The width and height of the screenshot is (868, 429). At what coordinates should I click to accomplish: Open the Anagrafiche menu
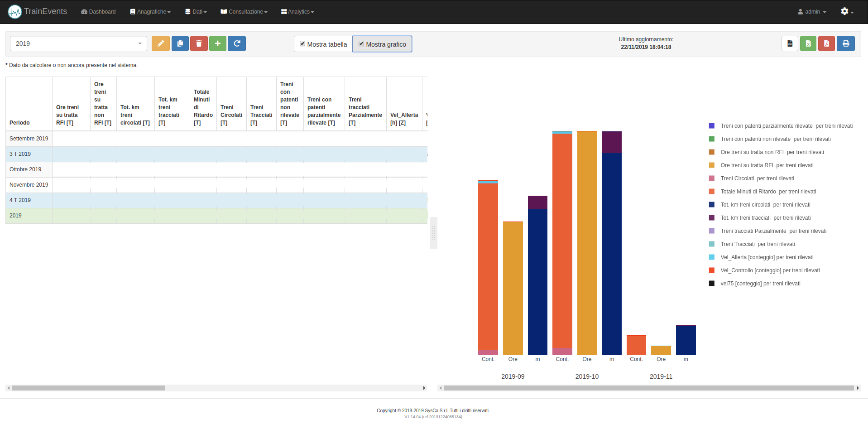click(x=150, y=12)
